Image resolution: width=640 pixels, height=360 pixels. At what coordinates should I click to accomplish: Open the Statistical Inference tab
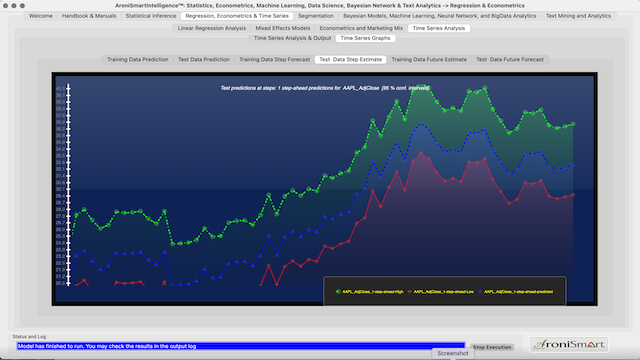click(x=151, y=16)
